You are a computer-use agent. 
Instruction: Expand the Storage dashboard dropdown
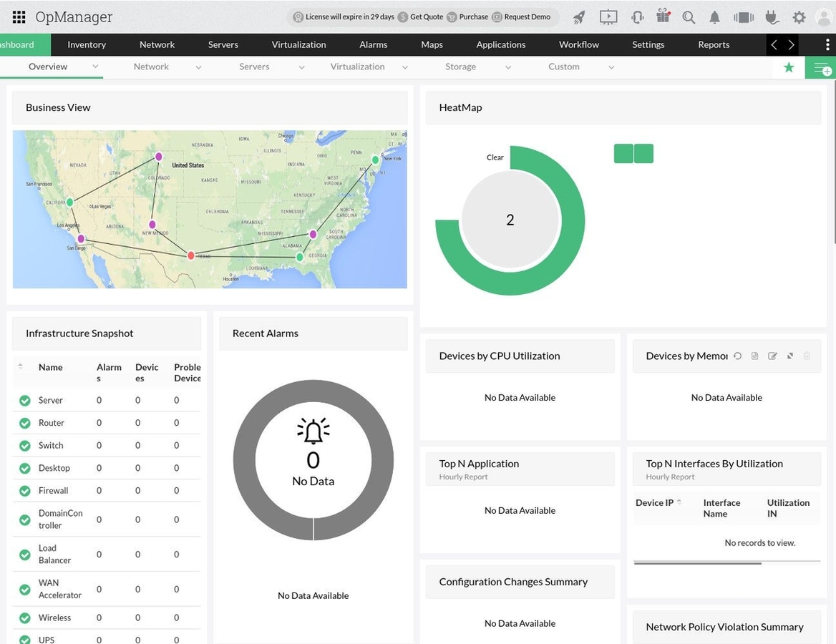click(x=508, y=66)
